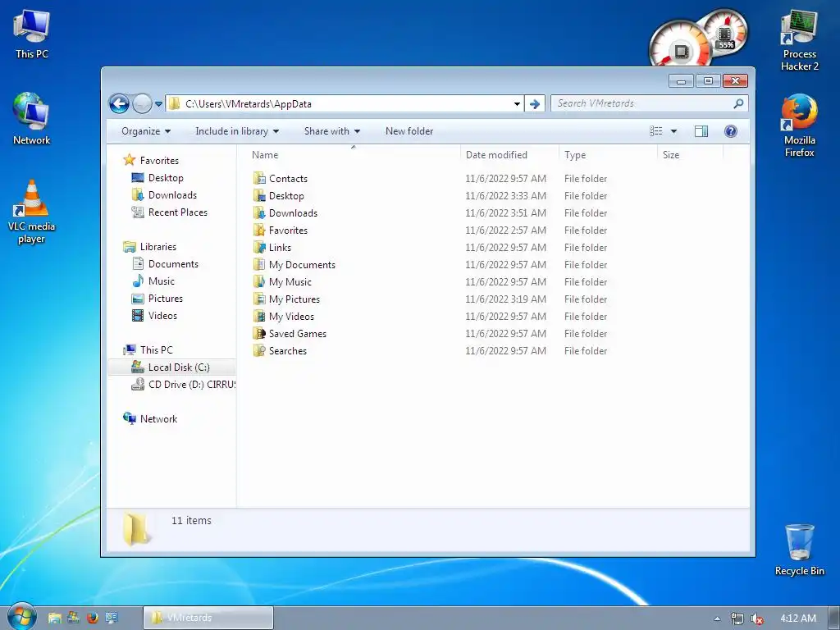Image resolution: width=840 pixels, height=630 pixels.
Task: Expand the address bar history dropdown
Action: click(x=517, y=104)
